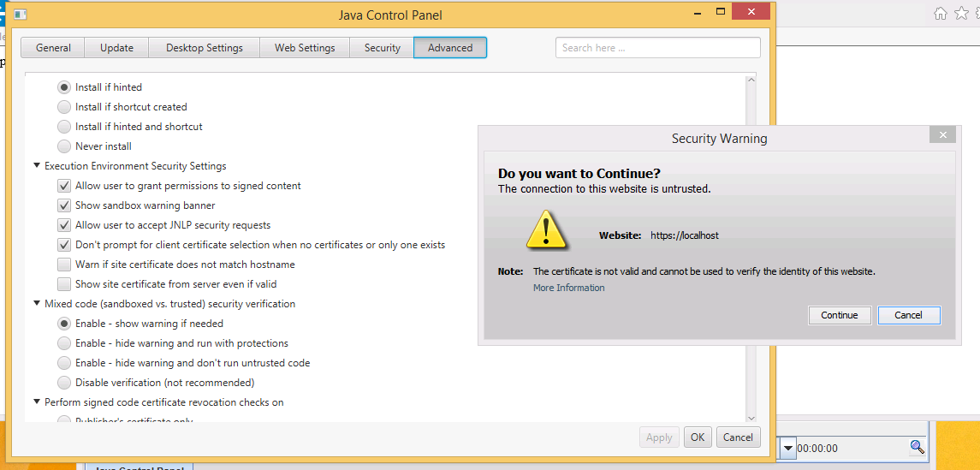Open dropdown arrow next to 00:00:00 timer
Image resolution: width=980 pixels, height=470 pixels.
click(x=787, y=448)
